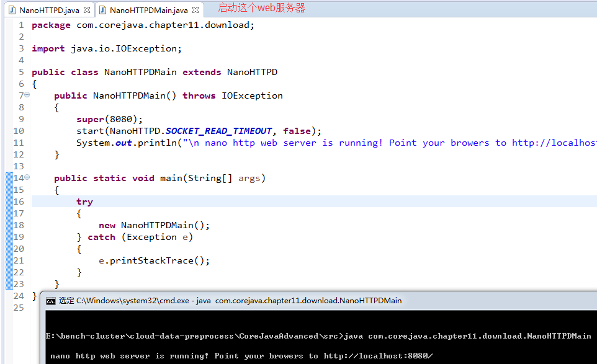The width and height of the screenshot is (597, 364).
Task: Click 'e.printStackTrace();' on line 21
Action: [154, 261]
